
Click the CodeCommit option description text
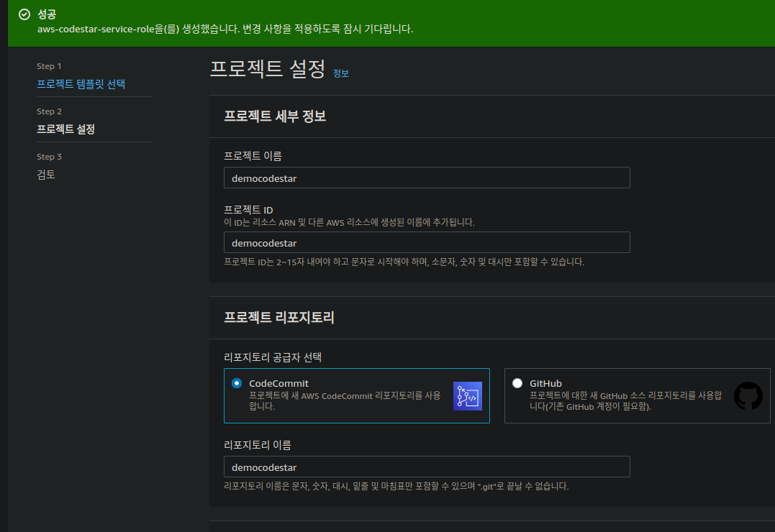coord(345,401)
